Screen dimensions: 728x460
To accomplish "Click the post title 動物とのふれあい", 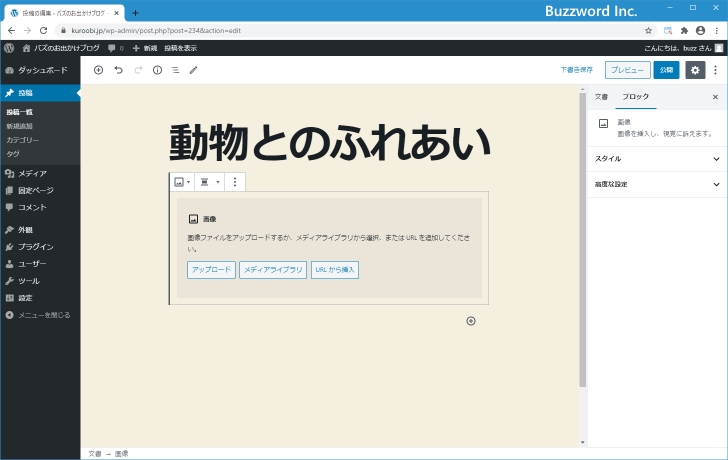I will (x=330, y=142).
